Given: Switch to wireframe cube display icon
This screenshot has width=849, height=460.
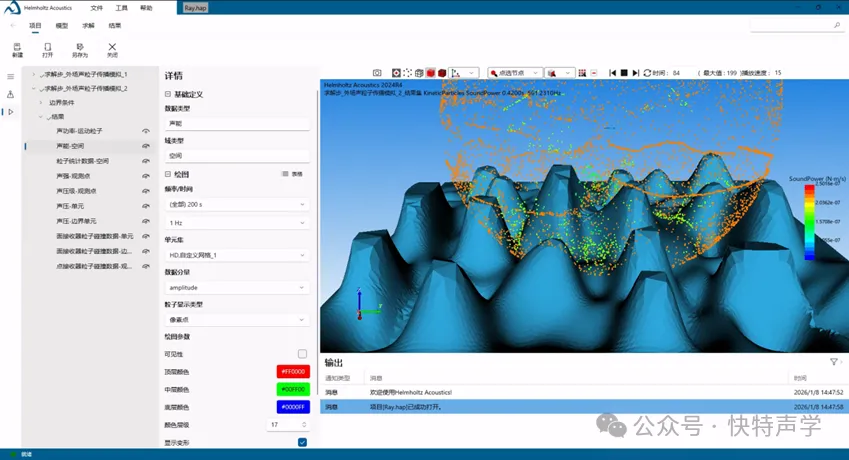Looking at the screenshot, I should [419, 73].
